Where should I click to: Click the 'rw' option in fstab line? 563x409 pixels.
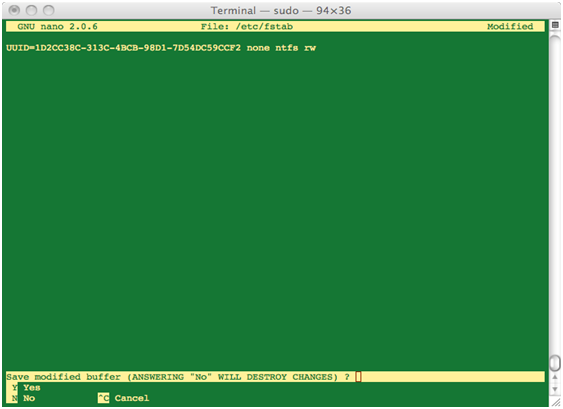(310, 48)
